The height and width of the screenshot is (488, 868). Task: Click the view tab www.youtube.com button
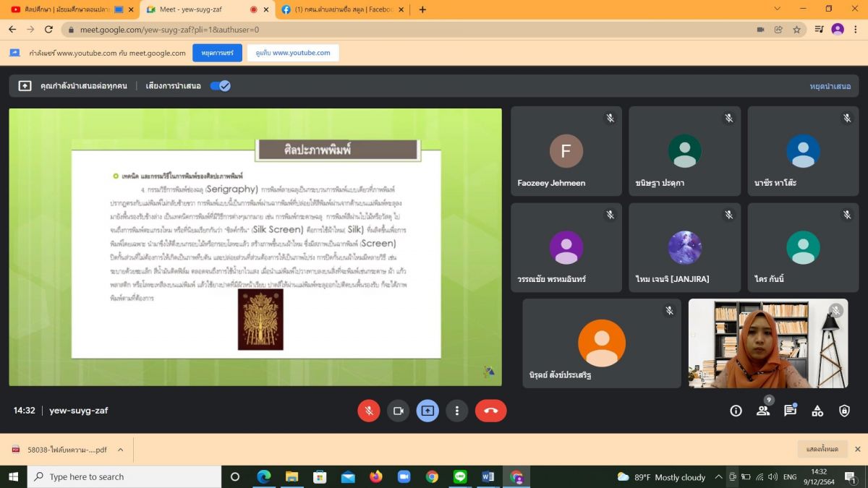293,53
